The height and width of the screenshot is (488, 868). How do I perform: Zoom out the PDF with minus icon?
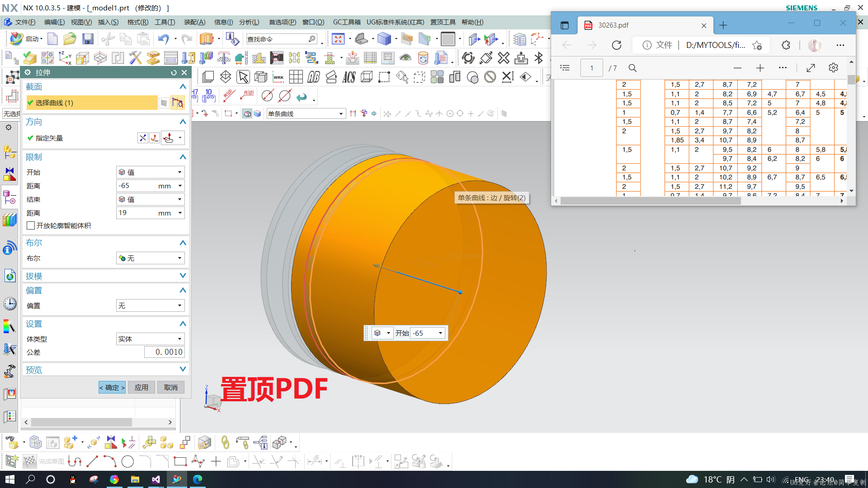[x=737, y=68]
